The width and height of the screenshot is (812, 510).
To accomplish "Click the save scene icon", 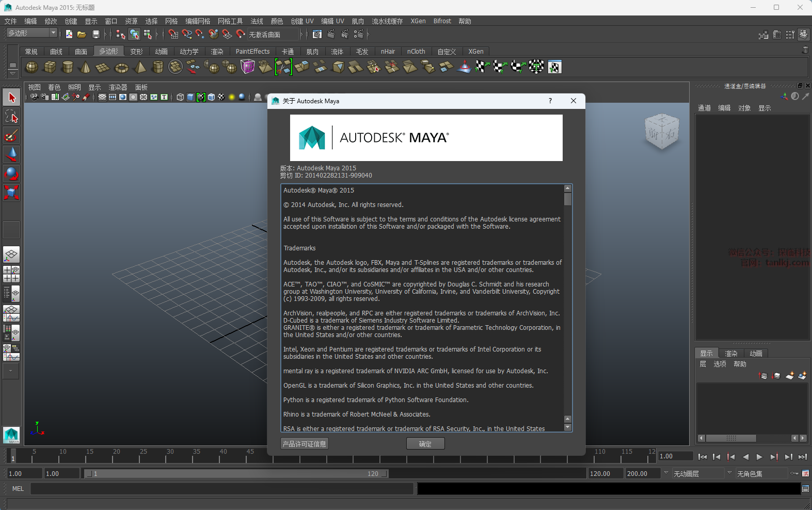I will tap(95, 35).
